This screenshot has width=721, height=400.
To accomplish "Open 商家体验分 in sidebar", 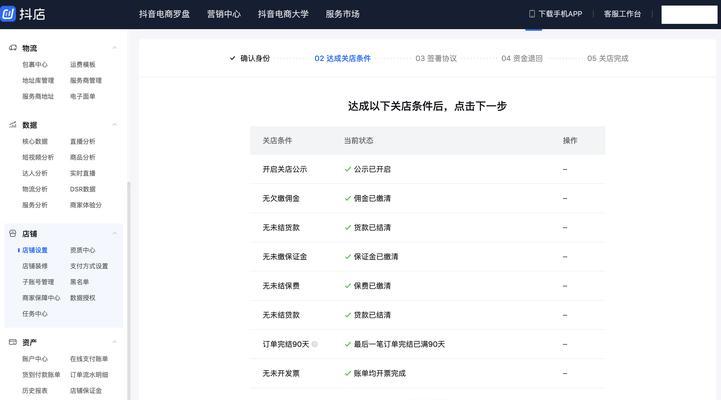I will coord(86,205).
